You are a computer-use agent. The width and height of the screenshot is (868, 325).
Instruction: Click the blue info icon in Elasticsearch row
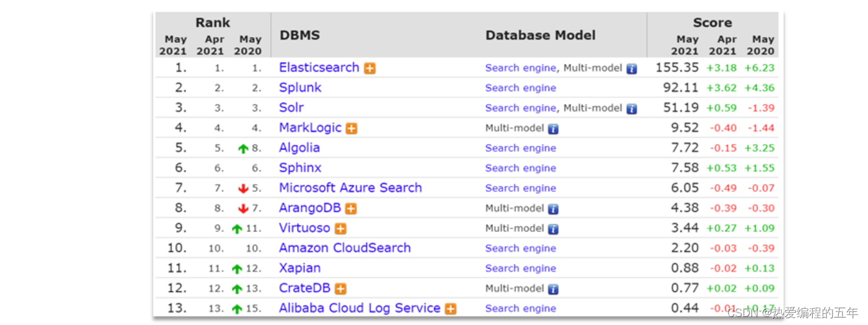point(631,69)
